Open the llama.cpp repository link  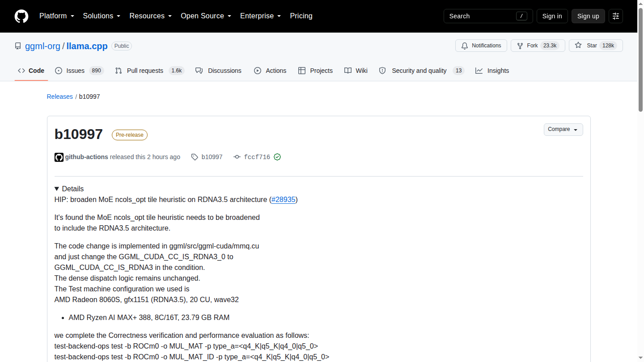coord(87,46)
